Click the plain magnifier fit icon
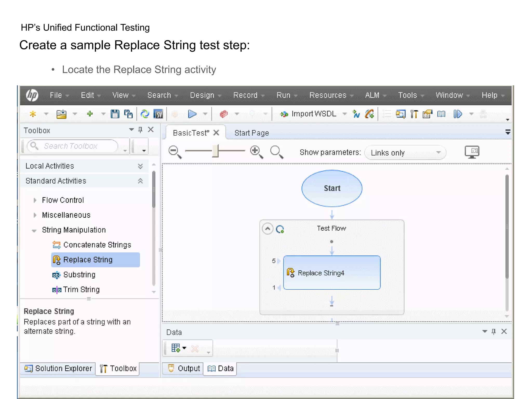 [277, 152]
